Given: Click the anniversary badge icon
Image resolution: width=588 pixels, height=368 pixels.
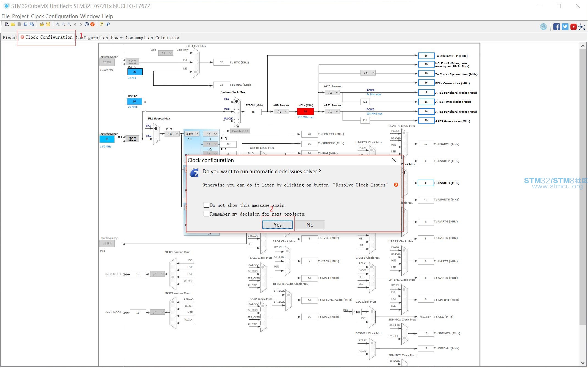Looking at the screenshot, I should pyautogui.click(x=543, y=27).
